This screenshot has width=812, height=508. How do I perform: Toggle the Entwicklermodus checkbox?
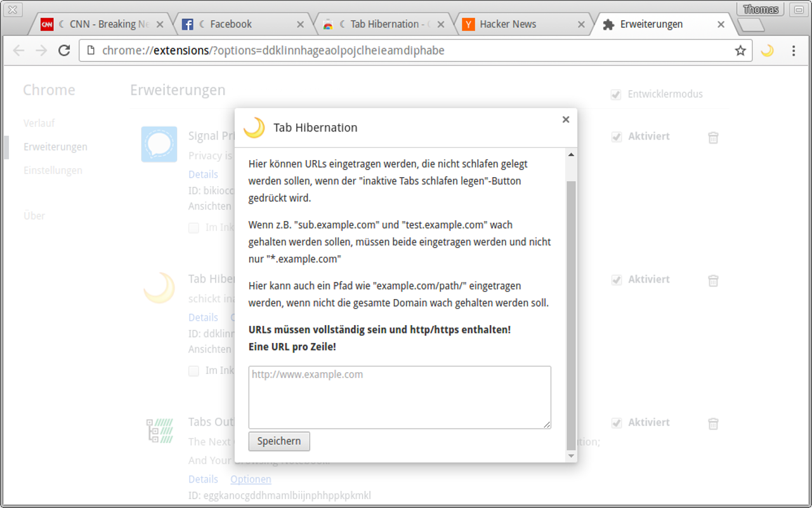tap(615, 95)
